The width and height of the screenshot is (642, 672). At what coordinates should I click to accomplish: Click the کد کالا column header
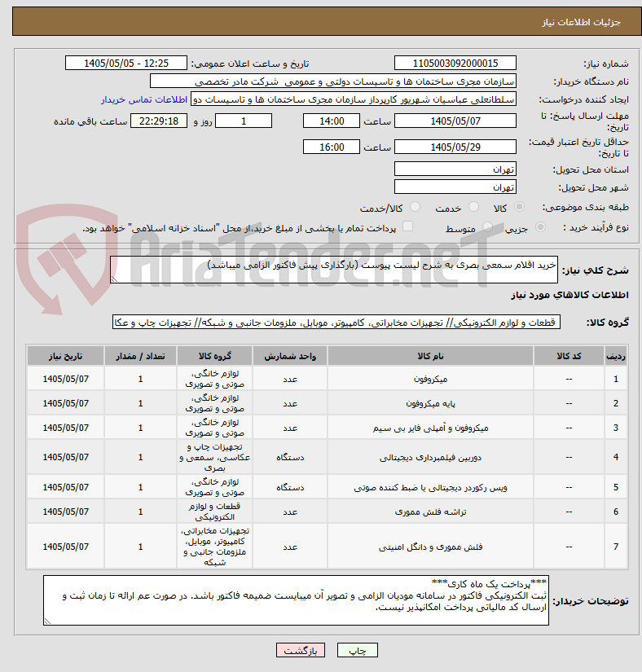pos(569,356)
